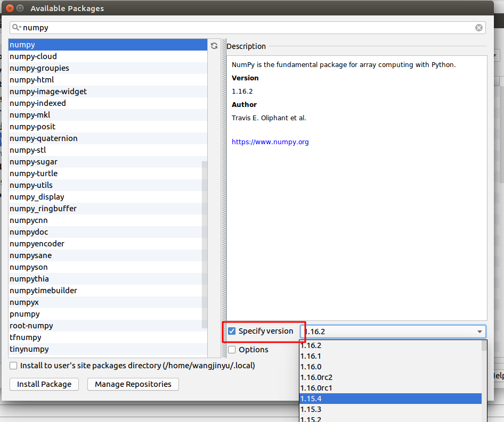This screenshot has height=422, width=504.
Task: Pick version 1.15.3 from the dropdown
Action: (391, 409)
